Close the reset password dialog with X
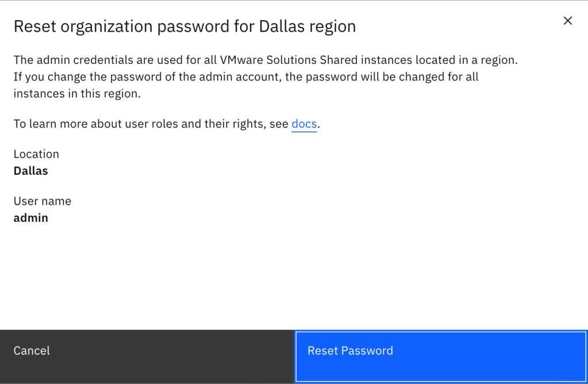The width and height of the screenshot is (588, 384). pyautogui.click(x=568, y=21)
